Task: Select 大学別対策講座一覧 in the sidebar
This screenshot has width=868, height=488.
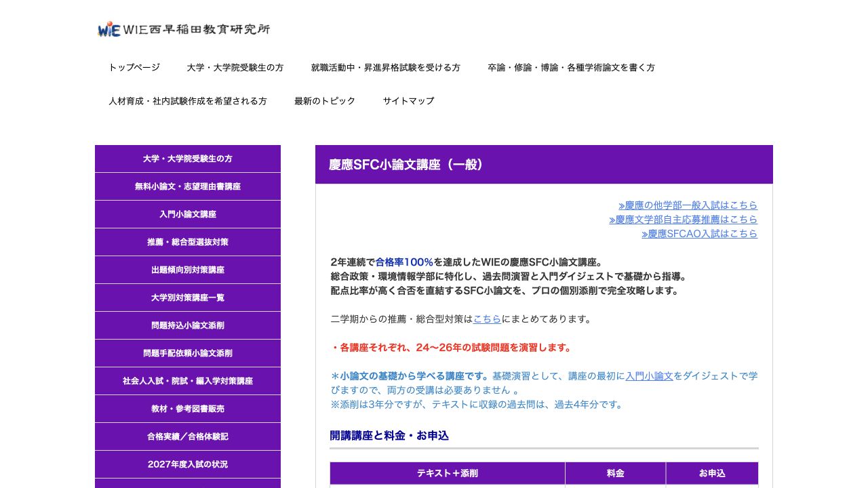Action: point(188,298)
